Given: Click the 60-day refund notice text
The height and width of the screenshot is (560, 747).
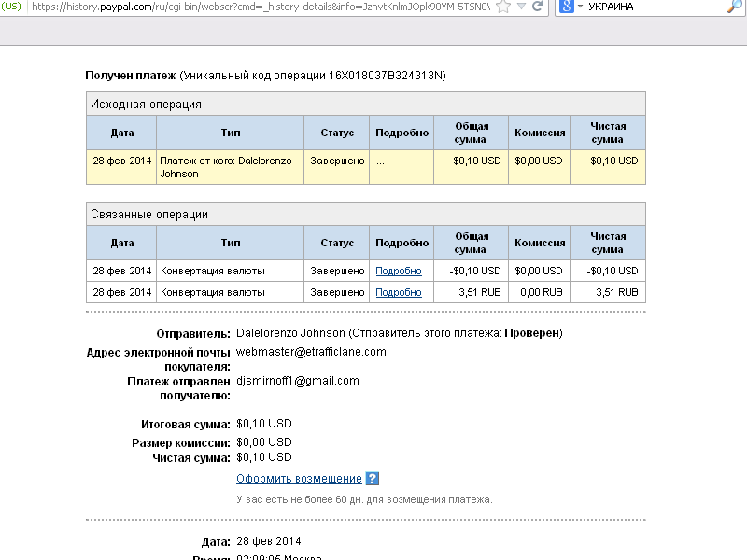Looking at the screenshot, I should (x=364, y=499).
